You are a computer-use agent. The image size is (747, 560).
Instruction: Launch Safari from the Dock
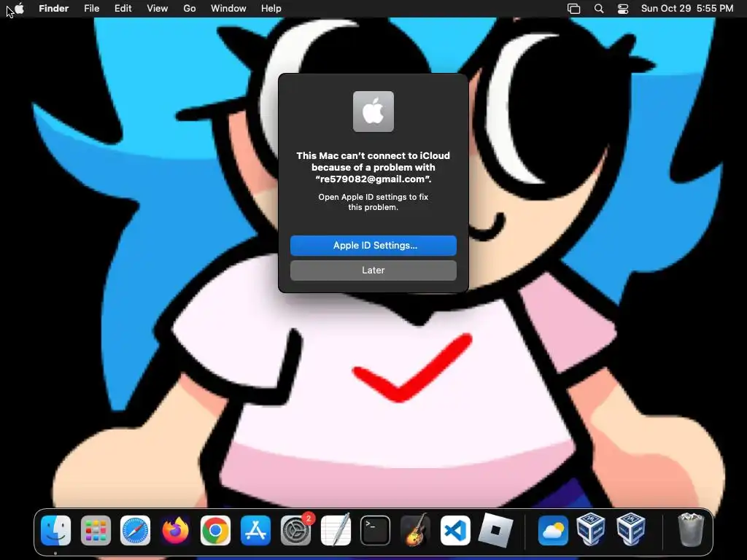[135, 531]
